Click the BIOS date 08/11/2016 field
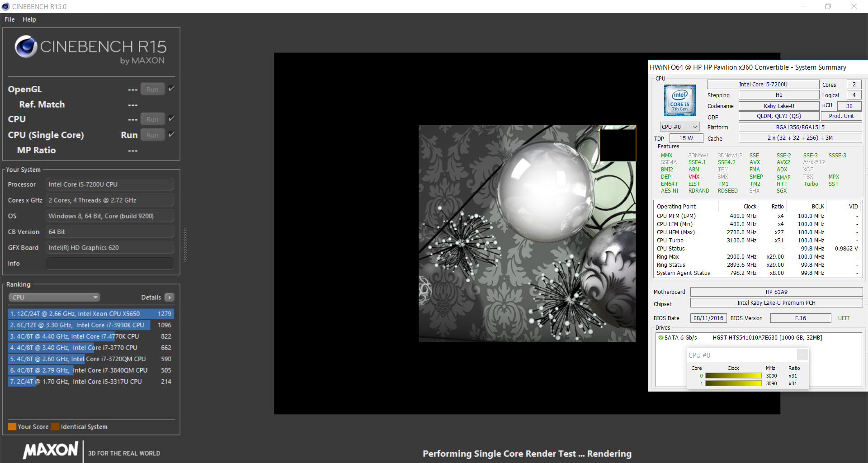 click(x=708, y=318)
